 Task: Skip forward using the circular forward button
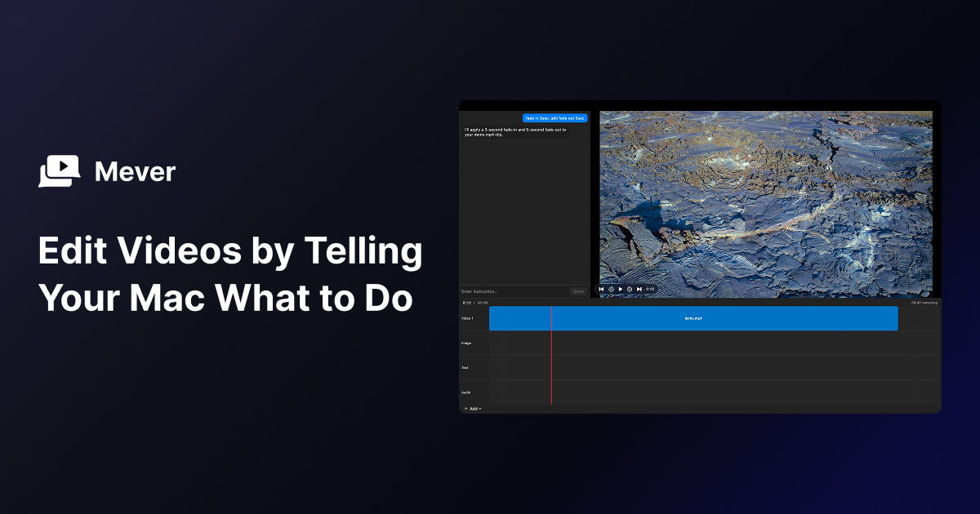coord(630,289)
